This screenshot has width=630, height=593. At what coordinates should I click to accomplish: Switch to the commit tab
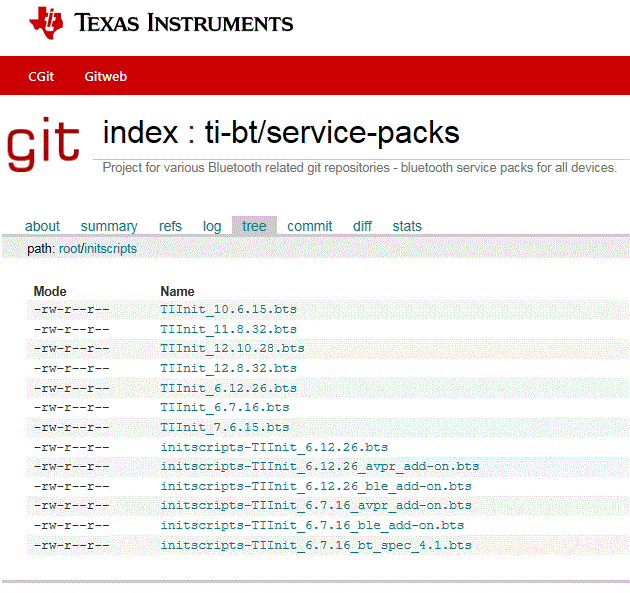(310, 226)
